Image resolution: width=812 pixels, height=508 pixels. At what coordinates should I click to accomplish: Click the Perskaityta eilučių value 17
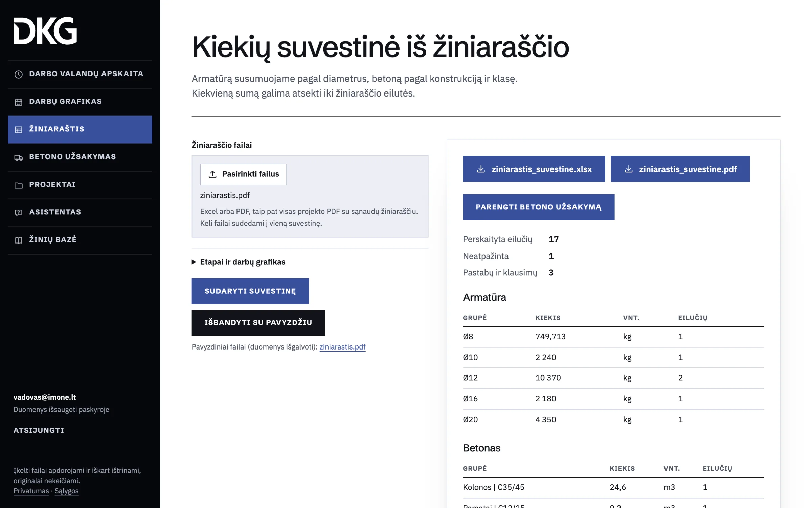(554, 239)
